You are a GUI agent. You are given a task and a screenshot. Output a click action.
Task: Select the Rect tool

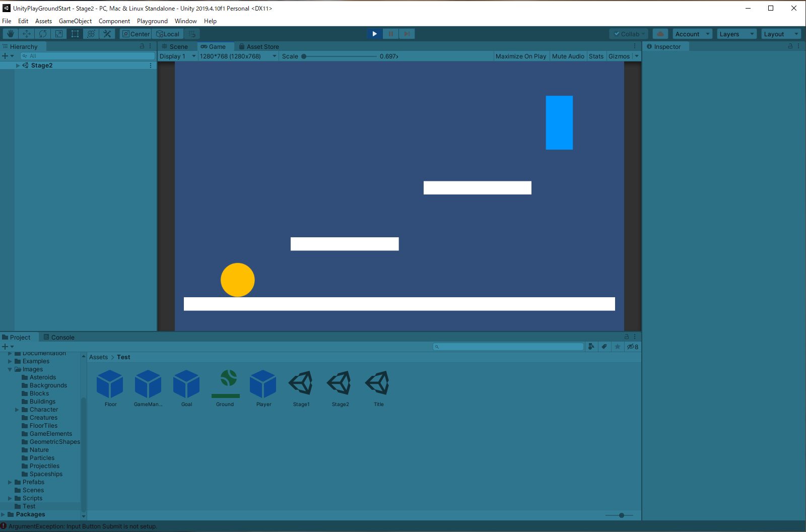(x=75, y=34)
